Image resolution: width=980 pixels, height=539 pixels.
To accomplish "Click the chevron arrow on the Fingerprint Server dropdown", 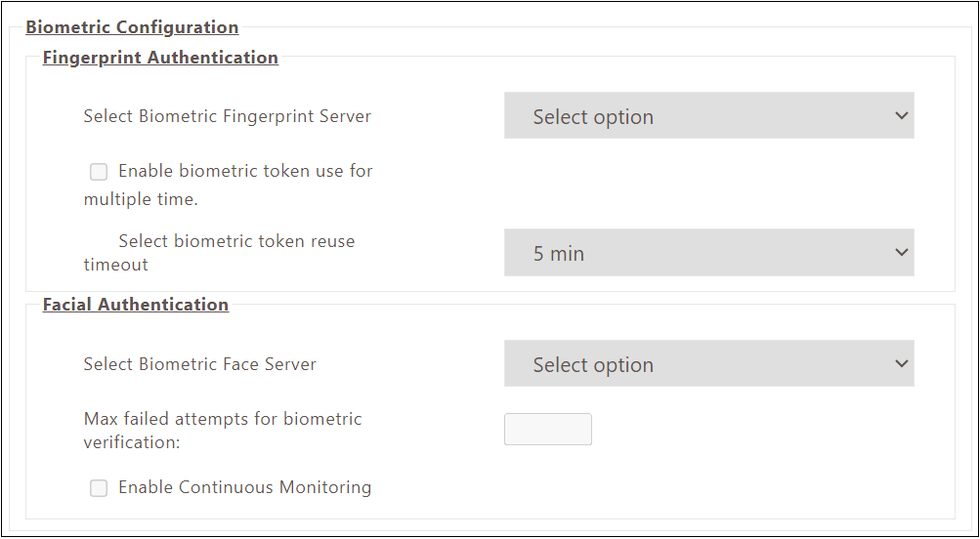I will pyautogui.click(x=901, y=116).
